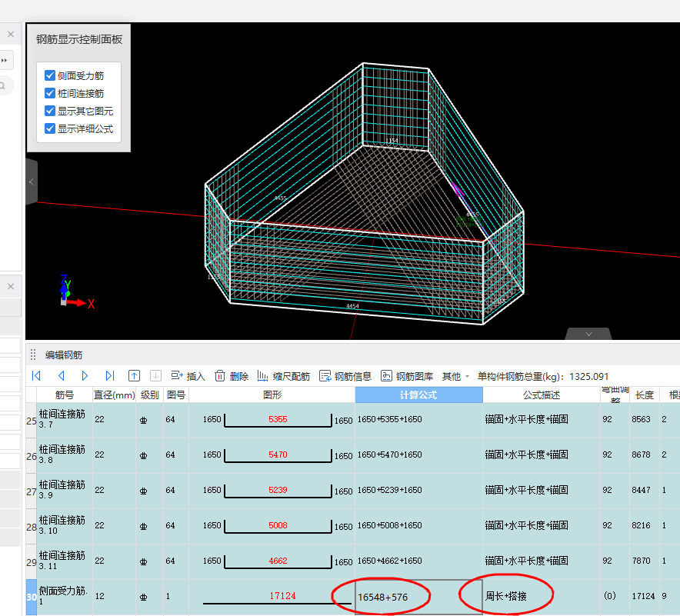The height and width of the screenshot is (616, 680).
Task: Click the XYZ axis gizmo in 3D view
Action: pyautogui.click(x=77, y=291)
